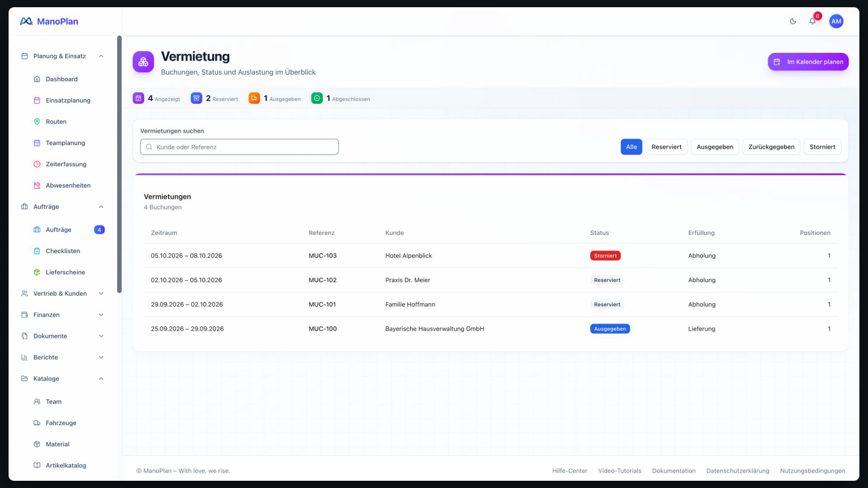Click Im Kalender planen button
The height and width of the screenshot is (488, 868).
(808, 62)
